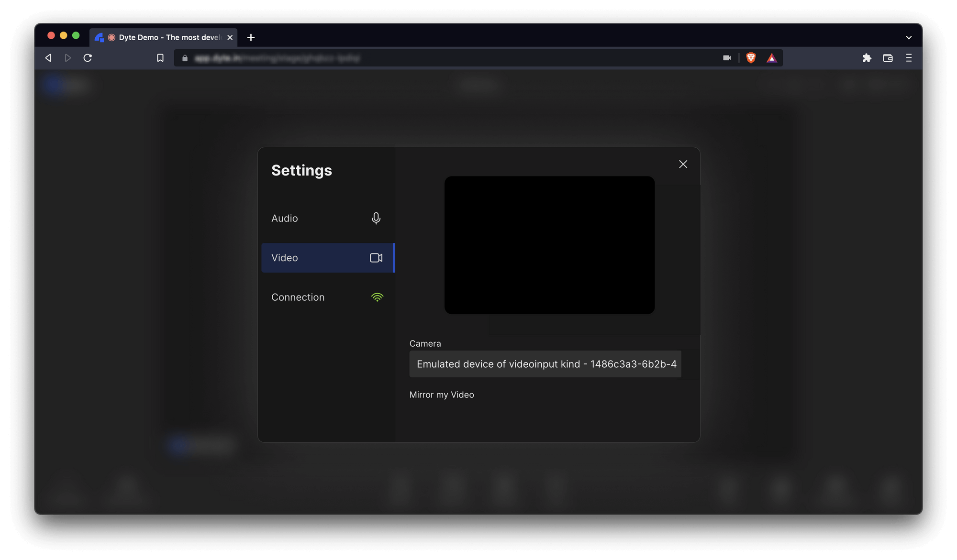957x560 pixels.
Task: Click the Mirror my Video option
Action: [442, 395]
